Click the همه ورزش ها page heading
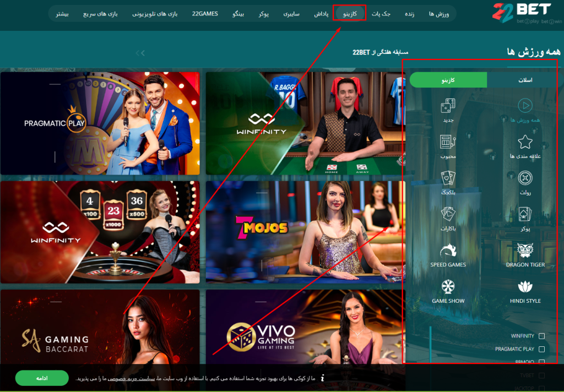 tap(534, 52)
